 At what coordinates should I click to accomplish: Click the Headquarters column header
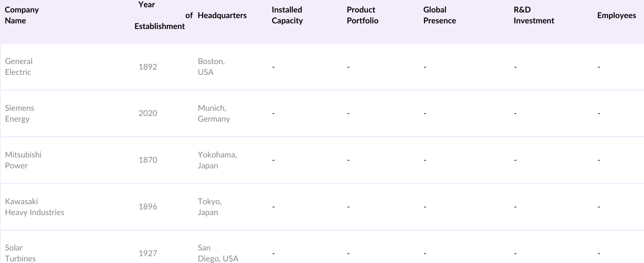pos(222,15)
